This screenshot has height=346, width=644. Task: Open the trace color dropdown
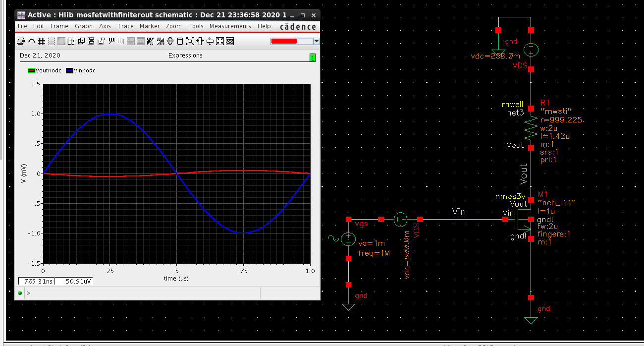pyautogui.click(x=316, y=41)
